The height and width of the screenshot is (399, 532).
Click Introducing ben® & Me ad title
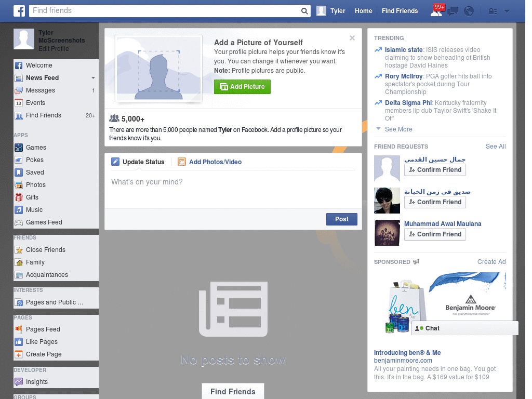[407, 353]
